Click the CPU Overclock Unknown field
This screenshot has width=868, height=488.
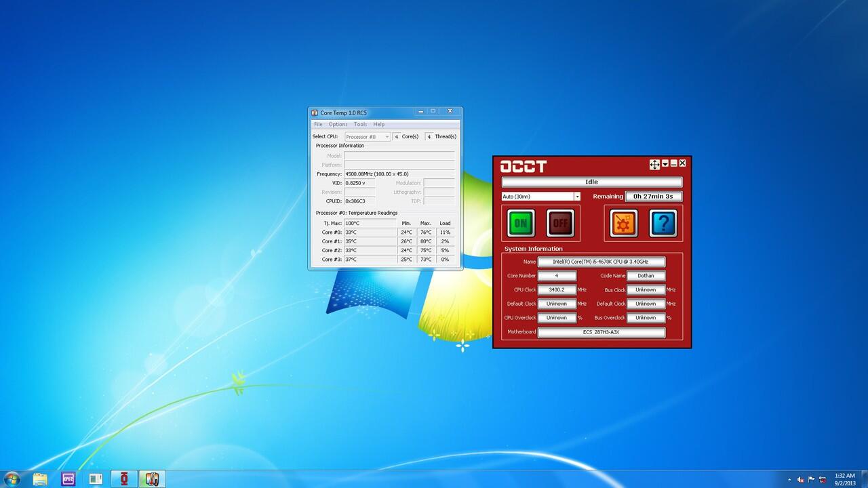[557, 318]
